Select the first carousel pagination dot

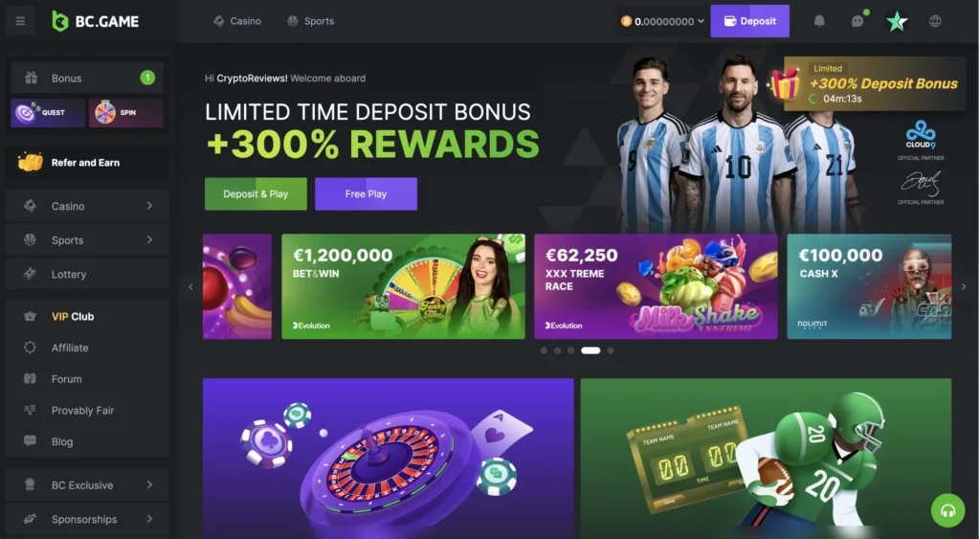544,350
